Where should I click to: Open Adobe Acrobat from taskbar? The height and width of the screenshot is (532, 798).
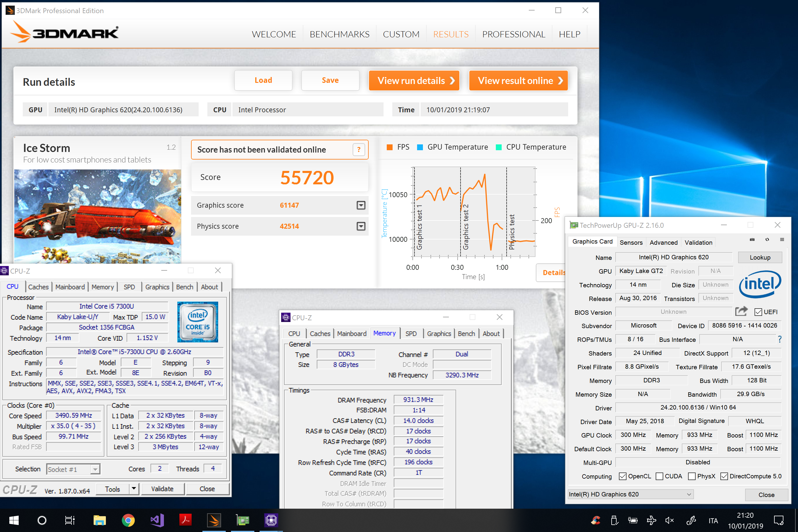coord(185,520)
